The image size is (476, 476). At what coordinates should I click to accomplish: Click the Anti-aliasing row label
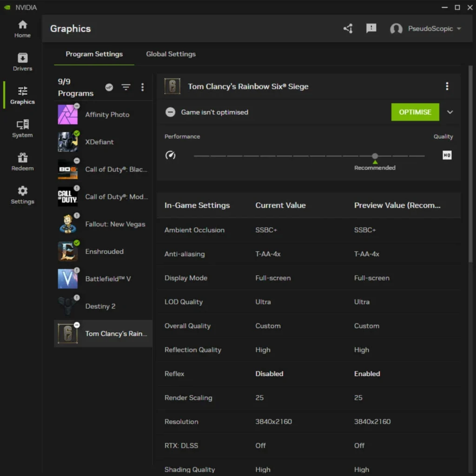click(x=184, y=254)
